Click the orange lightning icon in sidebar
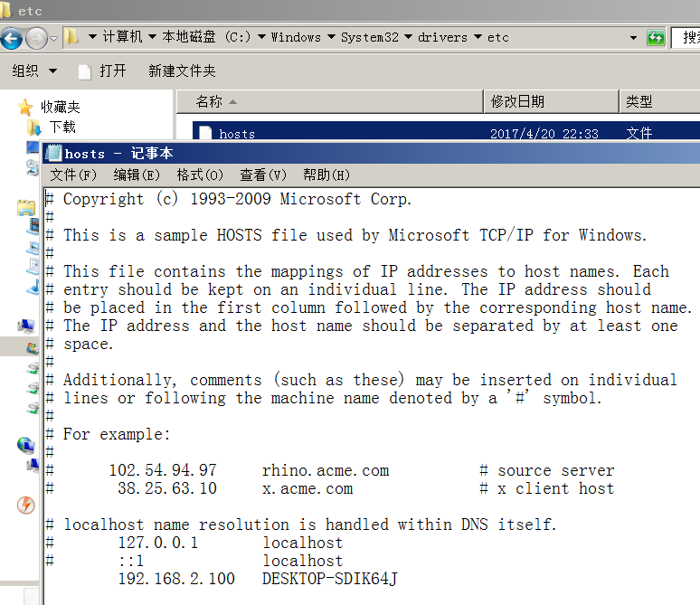This screenshot has height=605, width=700. pyautogui.click(x=25, y=505)
